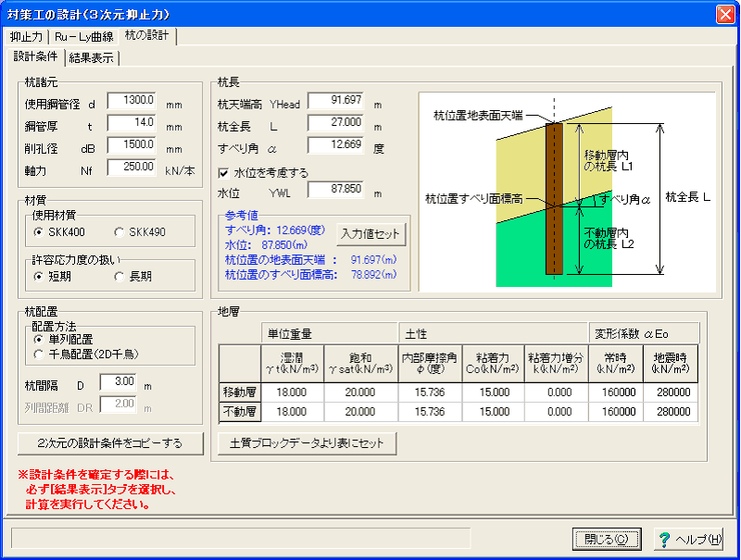Click the 閉じる(C) button

point(607,540)
